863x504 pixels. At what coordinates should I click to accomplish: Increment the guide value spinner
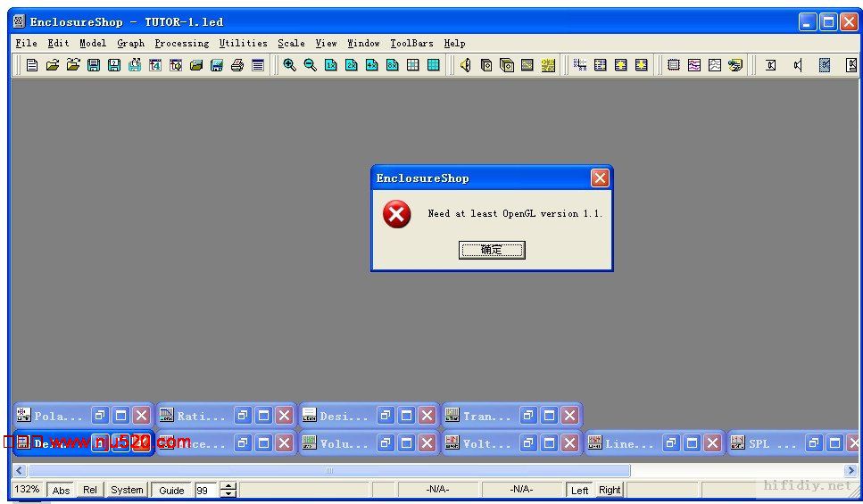[x=228, y=486]
